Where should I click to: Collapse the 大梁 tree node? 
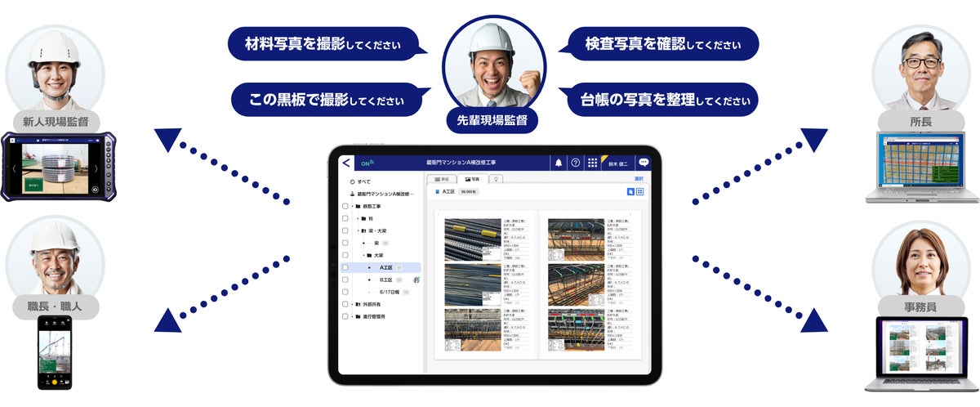363,255
